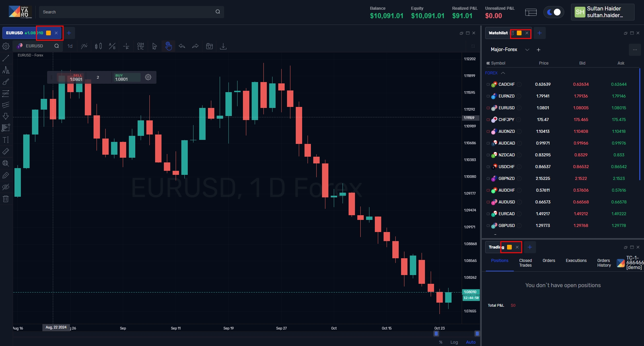Viewport: 644px width, 346px height.
Task: Toggle the dark/light theme switch
Action: [553, 12]
